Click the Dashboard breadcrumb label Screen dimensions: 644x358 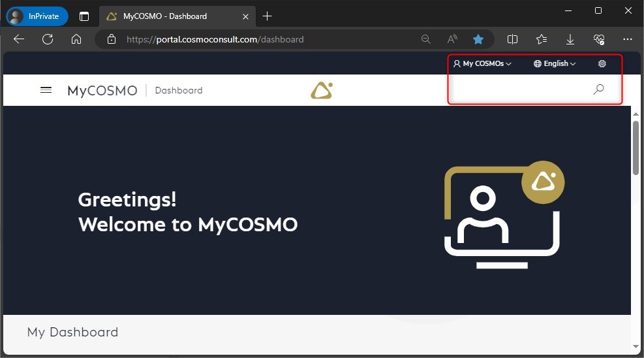pyautogui.click(x=179, y=90)
